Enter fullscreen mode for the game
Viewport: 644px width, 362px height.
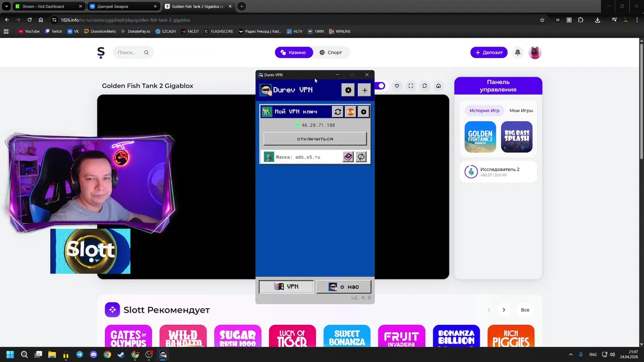point(411,86)
